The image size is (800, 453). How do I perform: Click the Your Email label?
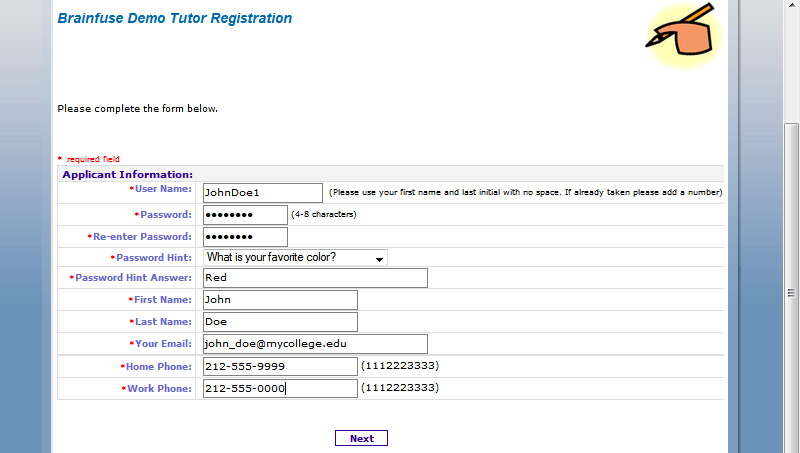pyautogui.click(x=162, y=344)
